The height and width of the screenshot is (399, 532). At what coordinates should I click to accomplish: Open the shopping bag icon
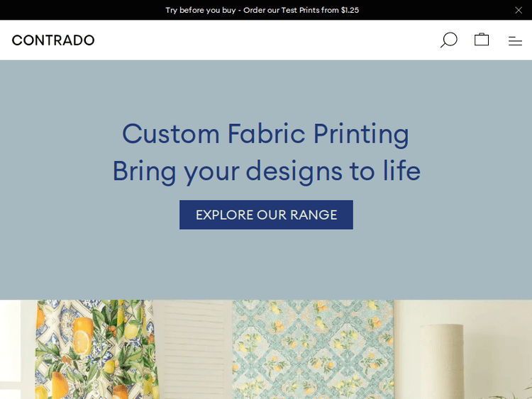coord(482,40)
